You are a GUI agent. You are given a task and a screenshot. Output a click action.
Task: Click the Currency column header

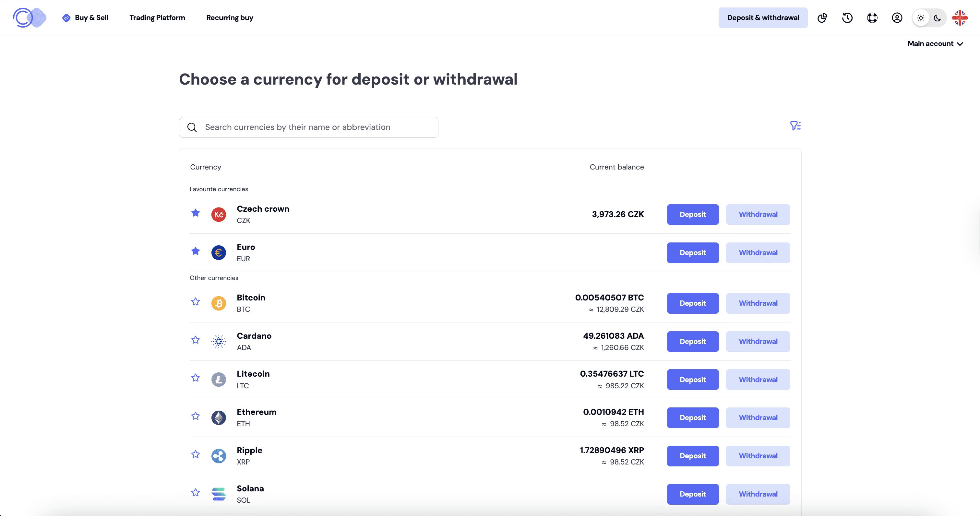(205, 167)
